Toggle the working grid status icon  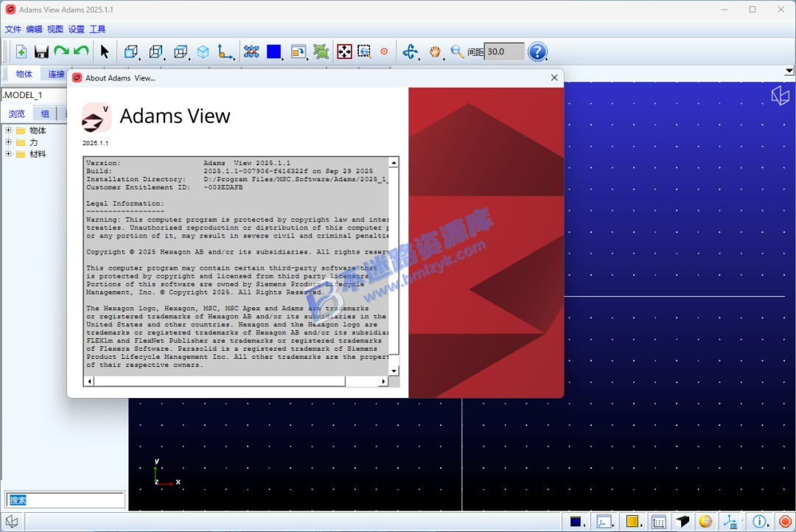click(x=658, y=522)
